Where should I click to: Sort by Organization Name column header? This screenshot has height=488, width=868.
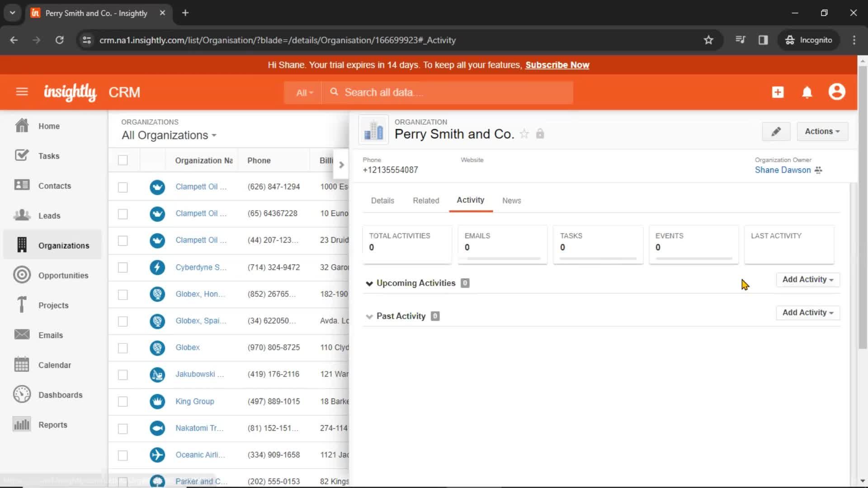(x=204, y=160)
